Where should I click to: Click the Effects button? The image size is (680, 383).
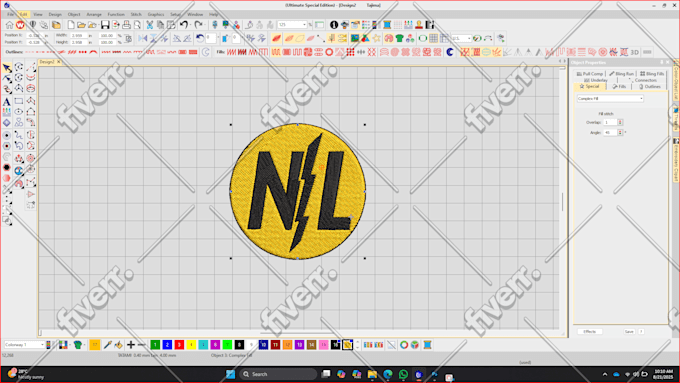[x=590, y=331]
